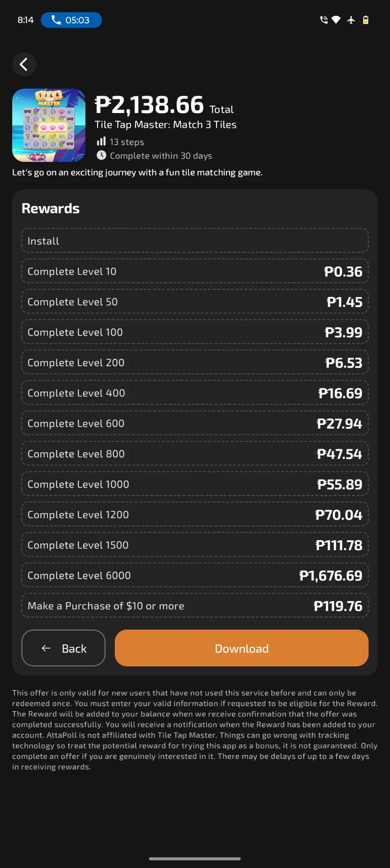Tap the back arrow icon at top

(24, 64)
